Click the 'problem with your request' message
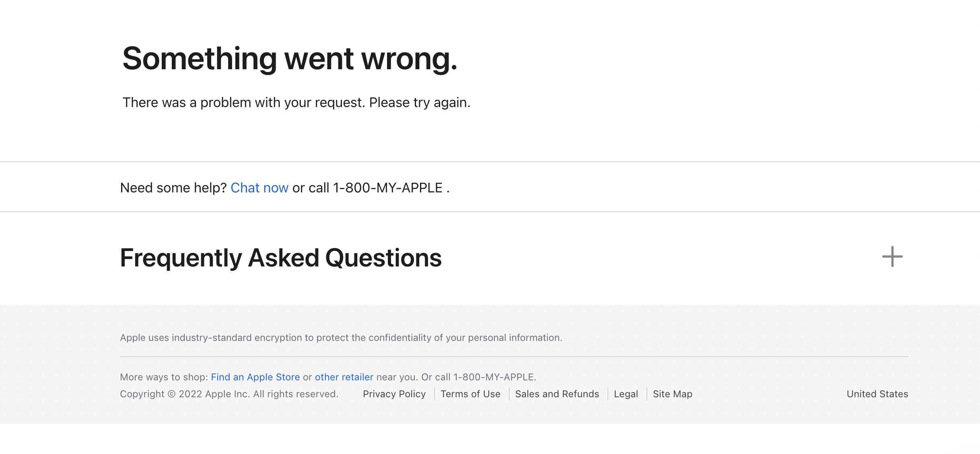Screen dimensions: 980x454 [x=296, y=103]
